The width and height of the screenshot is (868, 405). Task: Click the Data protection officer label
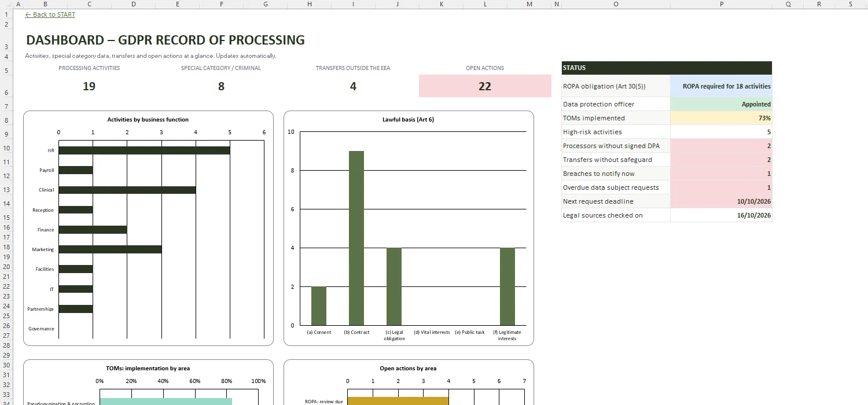[x=598, y=104]
